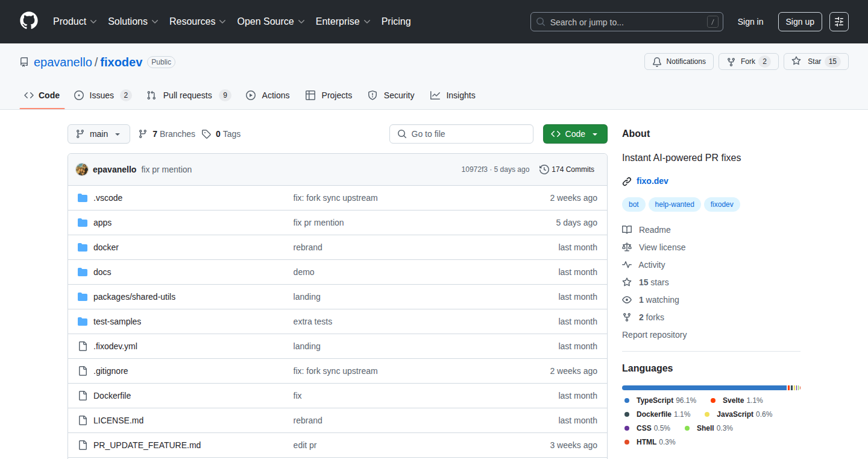Expand the Enterprise menu

[x=343, y=21]
